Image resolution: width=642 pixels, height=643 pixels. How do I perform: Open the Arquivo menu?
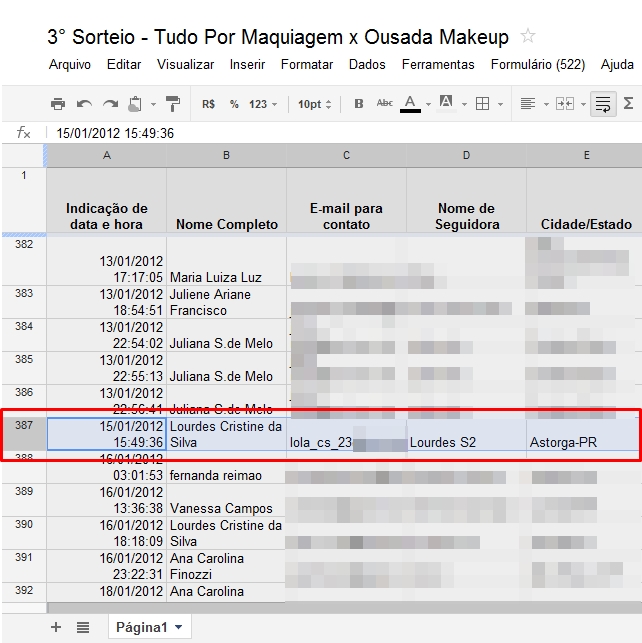[70, 65]
